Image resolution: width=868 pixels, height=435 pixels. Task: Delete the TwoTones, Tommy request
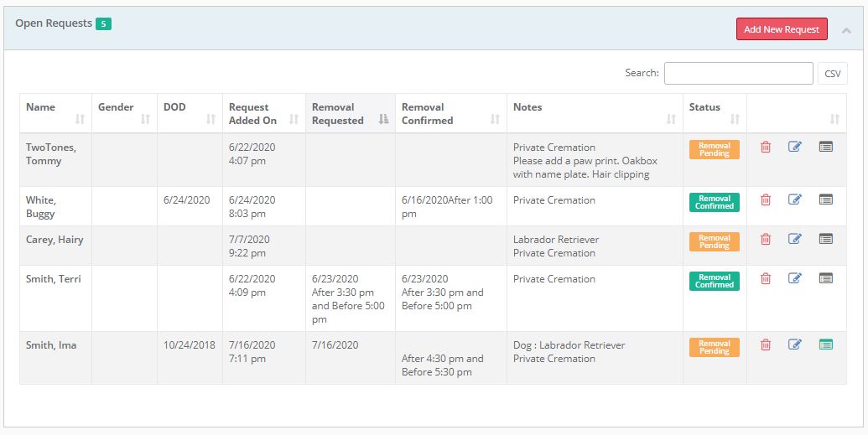coord(765,147)
